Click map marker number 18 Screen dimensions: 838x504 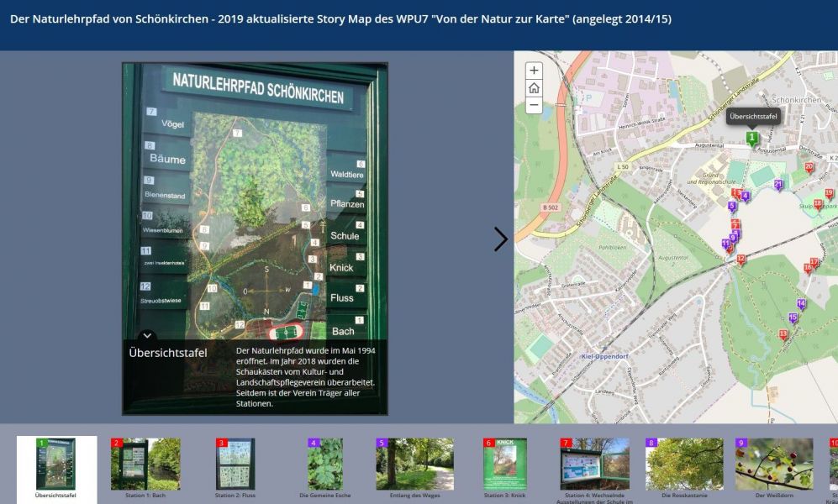[x=817, y=204]
